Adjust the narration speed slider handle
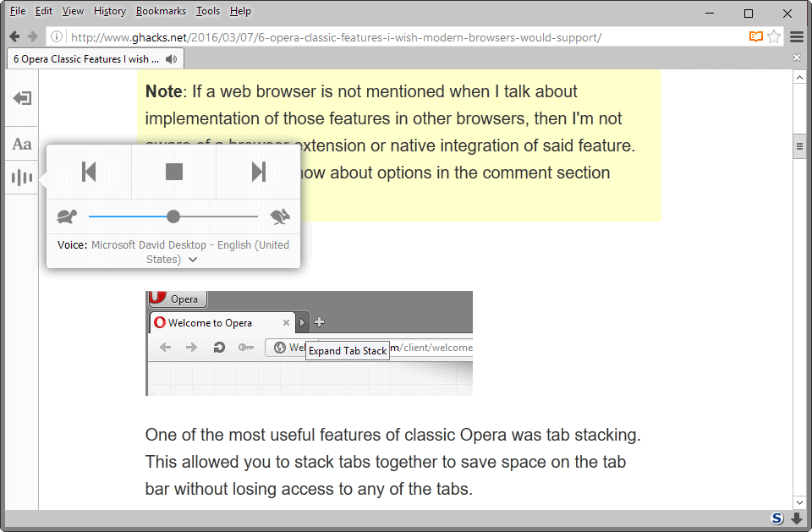Image resolution: width=812 pixels, height=532 pixels. click(173, 217)
